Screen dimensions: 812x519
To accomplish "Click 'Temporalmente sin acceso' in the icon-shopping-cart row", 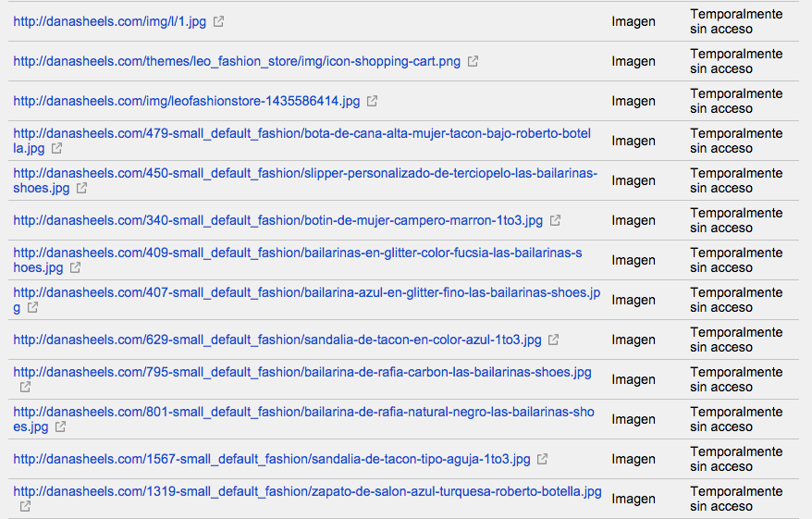I will pos(736,61).
